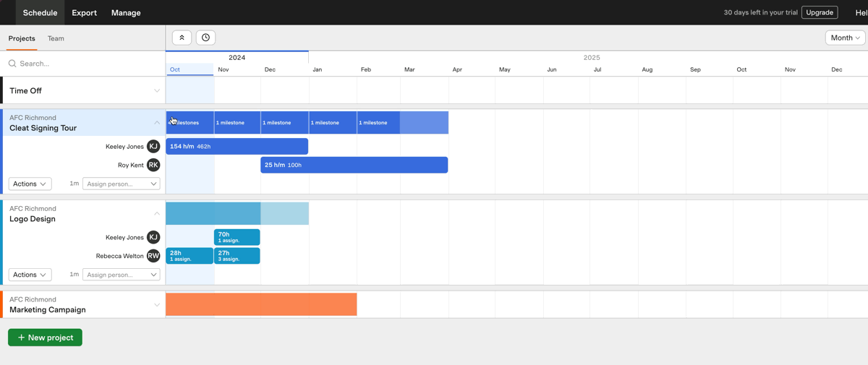Open the Manage menu
The width and height of the screenshot is (868, 365).
click(126, 12)
